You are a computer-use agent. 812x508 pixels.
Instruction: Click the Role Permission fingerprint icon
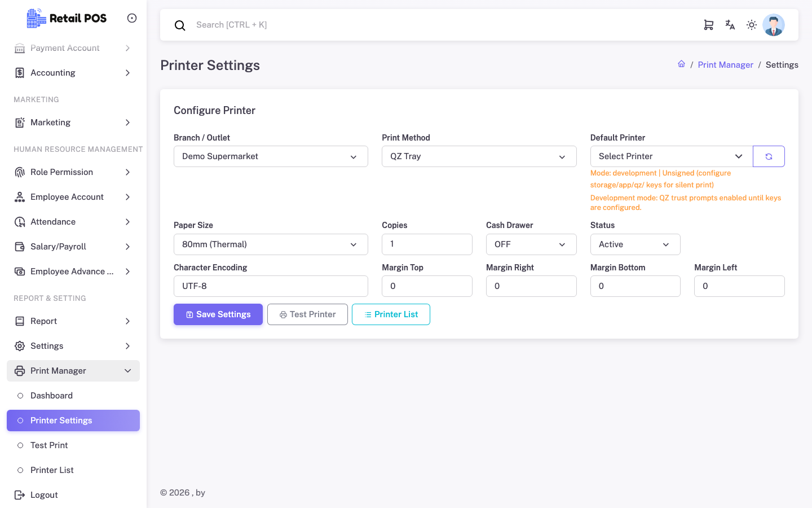click(x=20, y=172)
